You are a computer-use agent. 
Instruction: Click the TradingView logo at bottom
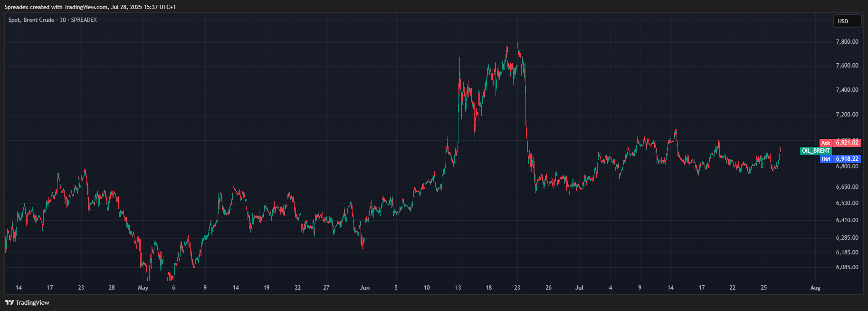[27, 302]
